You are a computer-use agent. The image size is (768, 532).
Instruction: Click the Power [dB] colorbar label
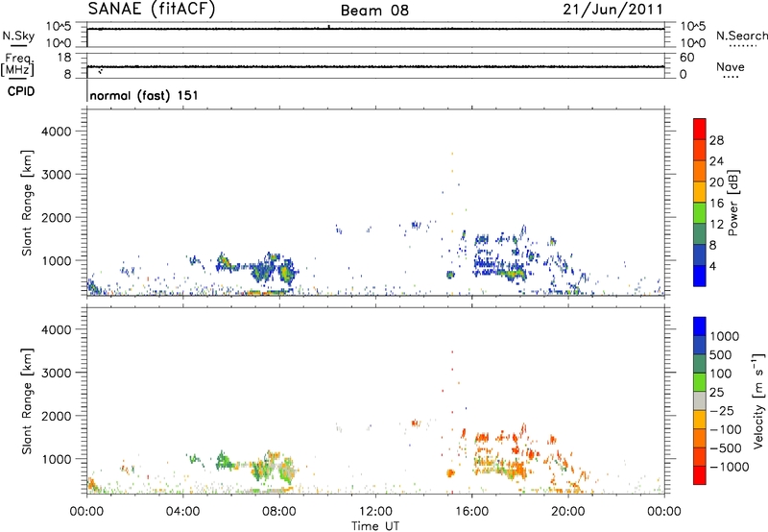pos(732,203)
